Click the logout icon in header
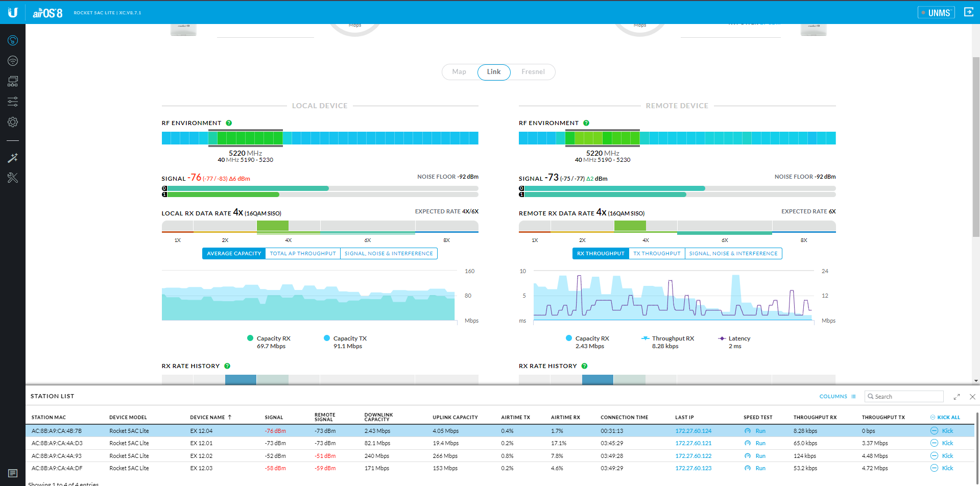980x486 pixels. coord(968,12)
